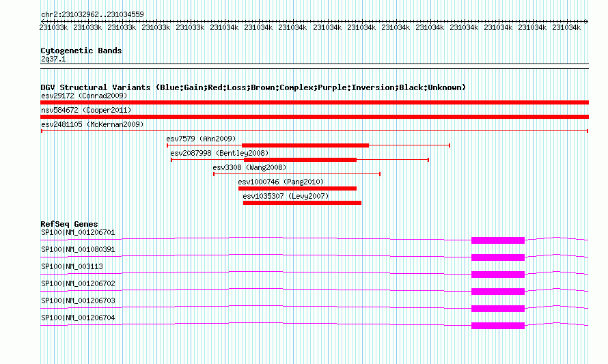The image size is (608, 364).
Task: Select the 2q37.1 band label
Action: 53,59
